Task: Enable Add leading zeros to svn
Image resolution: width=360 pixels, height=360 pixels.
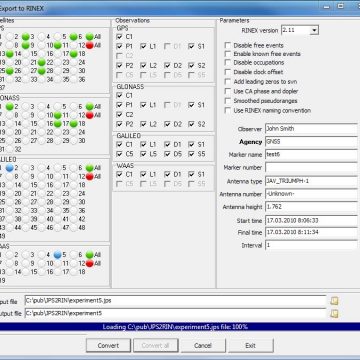Action: 228,81
